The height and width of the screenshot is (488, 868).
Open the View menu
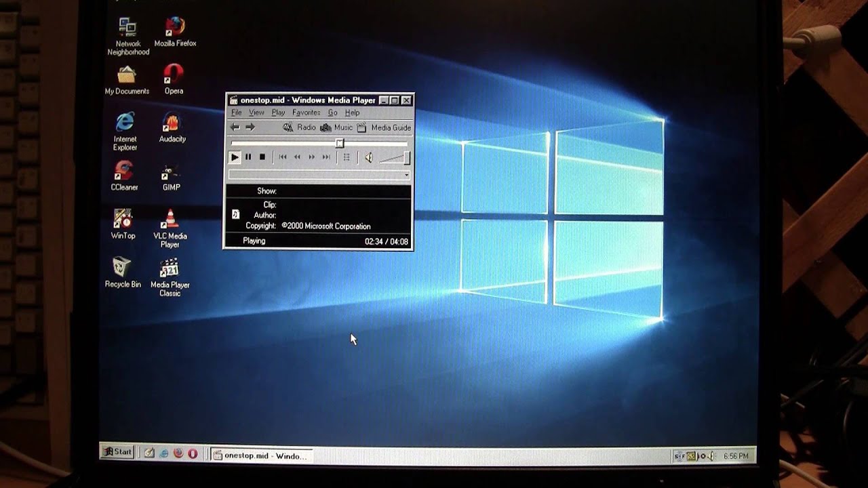click(x=256, y=113)
